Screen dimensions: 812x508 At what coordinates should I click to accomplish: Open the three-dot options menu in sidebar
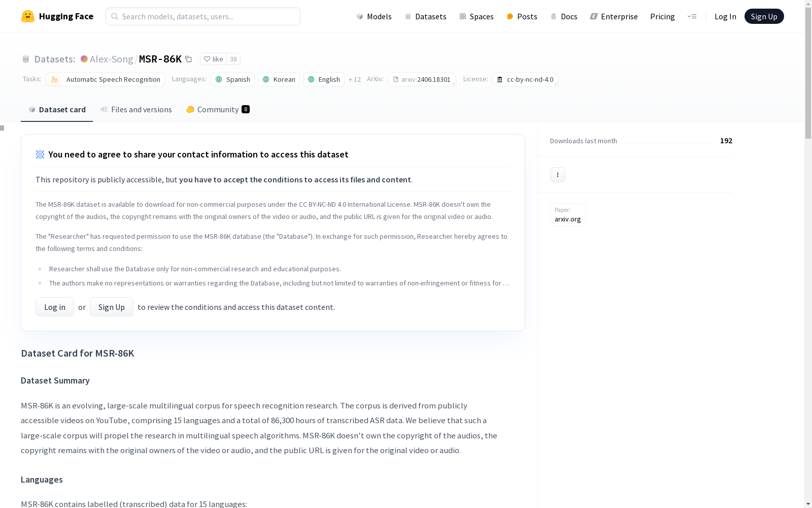[558, 175]
